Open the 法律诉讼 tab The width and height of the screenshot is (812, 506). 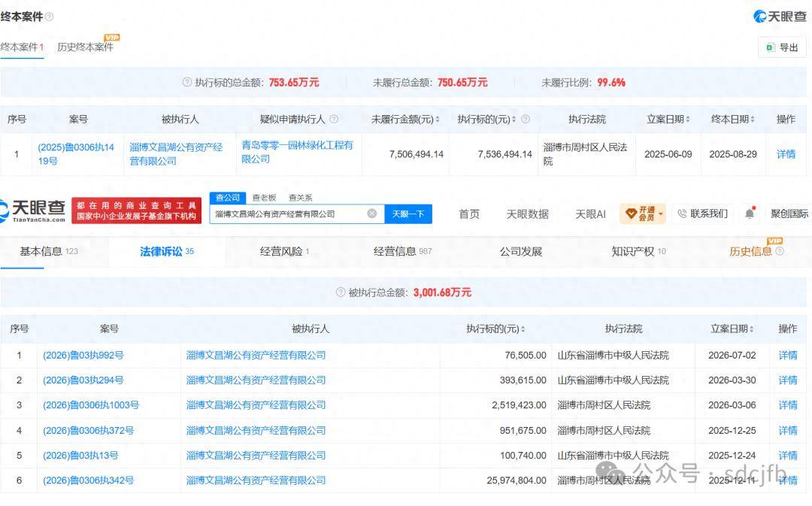(167, 251)
